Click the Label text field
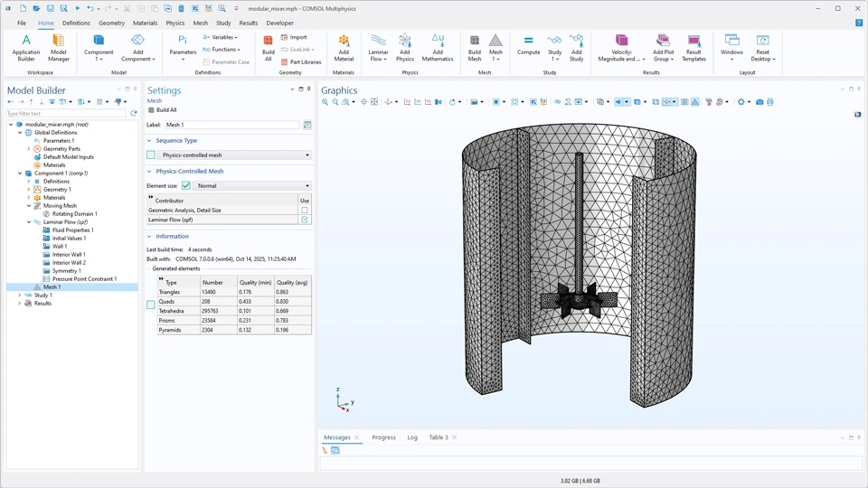 [231, 126]
